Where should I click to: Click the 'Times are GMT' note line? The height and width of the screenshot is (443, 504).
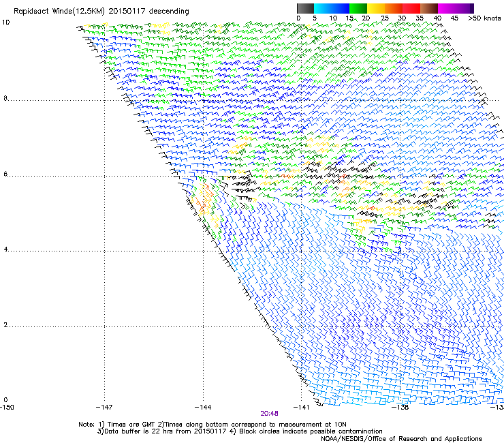point(212,425)
